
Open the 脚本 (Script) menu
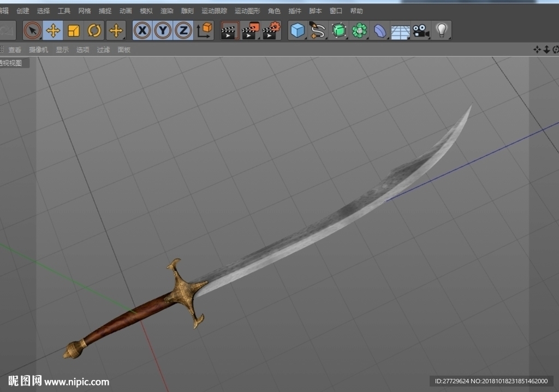[316, 11]
